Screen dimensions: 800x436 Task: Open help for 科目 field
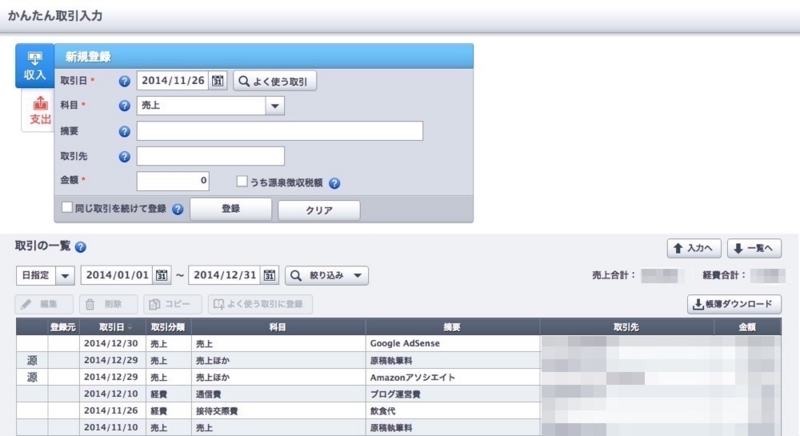[124, 106]
